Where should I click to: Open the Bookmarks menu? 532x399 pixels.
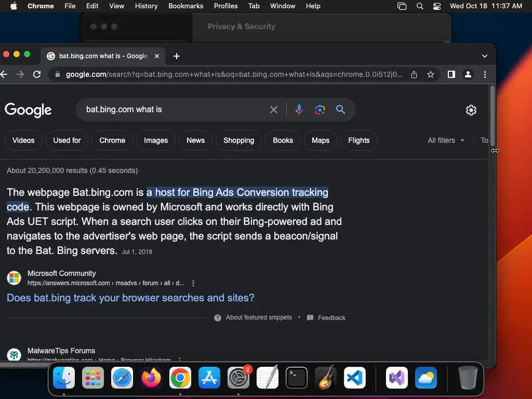(185, 6)
